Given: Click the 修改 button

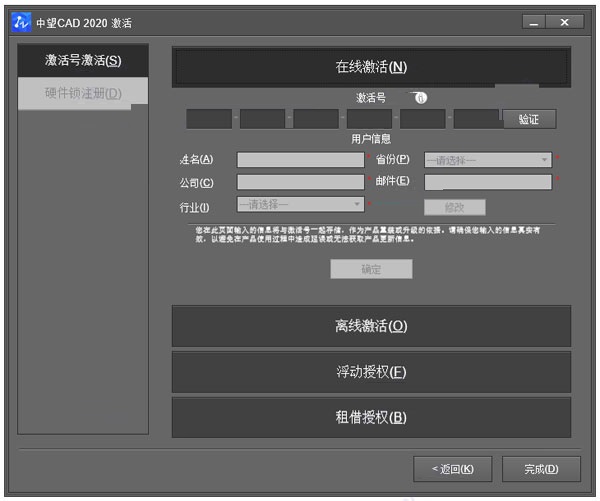Looking at the screenshot, I should coord(455,207).
